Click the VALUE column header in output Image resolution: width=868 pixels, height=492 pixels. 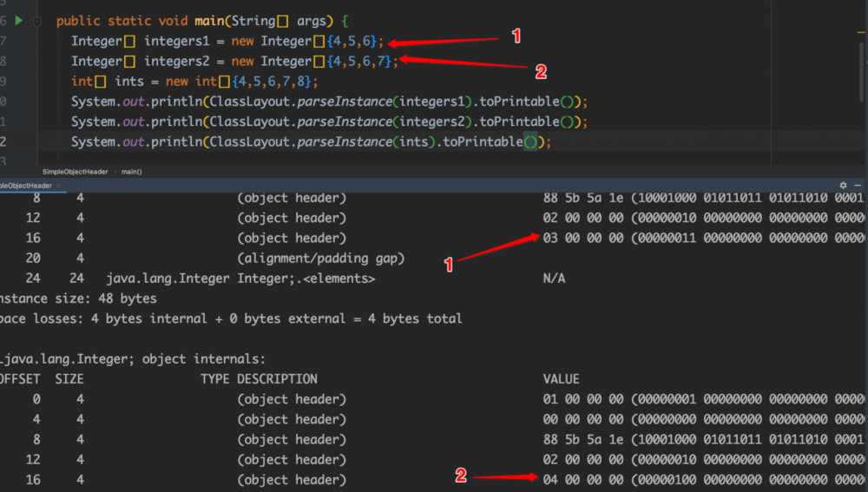pos(561,379)
